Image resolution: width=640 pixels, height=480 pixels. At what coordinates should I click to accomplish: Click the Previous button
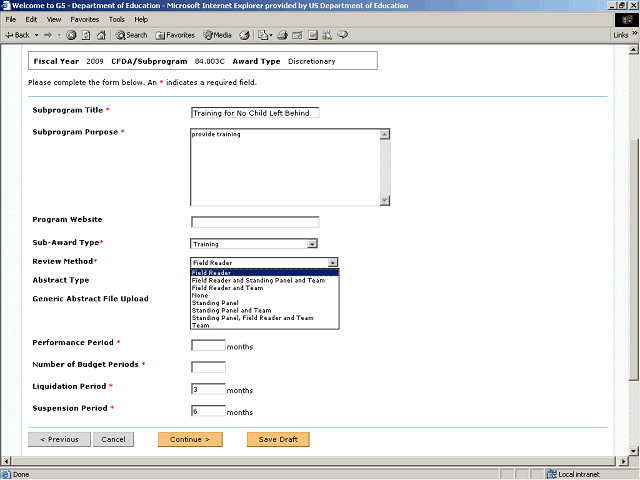59,439
